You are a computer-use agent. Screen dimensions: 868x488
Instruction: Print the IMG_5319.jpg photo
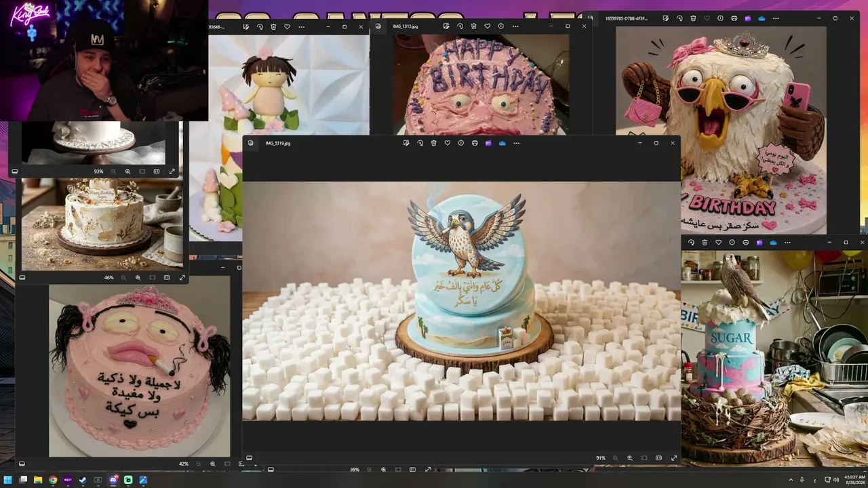point(475,143)
